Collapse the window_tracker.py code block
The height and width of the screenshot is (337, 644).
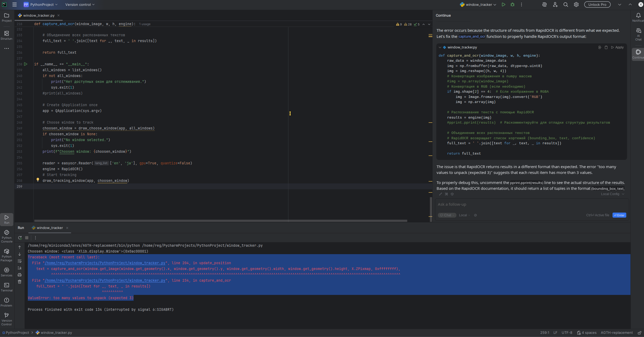coord(440,47)
